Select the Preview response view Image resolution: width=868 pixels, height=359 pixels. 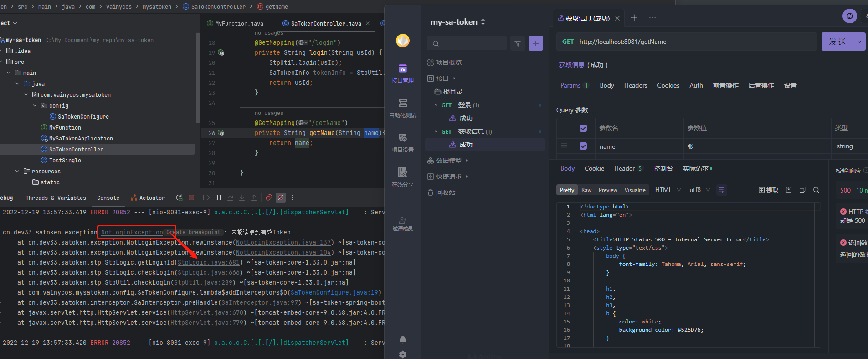[608, 190]
